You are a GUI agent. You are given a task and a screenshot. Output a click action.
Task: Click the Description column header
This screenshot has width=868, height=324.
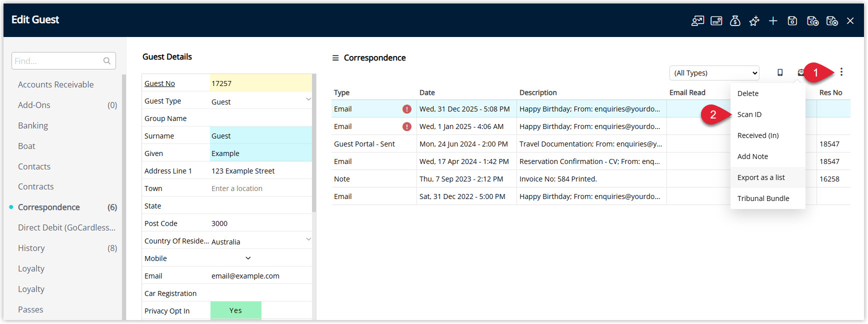click(538, 92)
